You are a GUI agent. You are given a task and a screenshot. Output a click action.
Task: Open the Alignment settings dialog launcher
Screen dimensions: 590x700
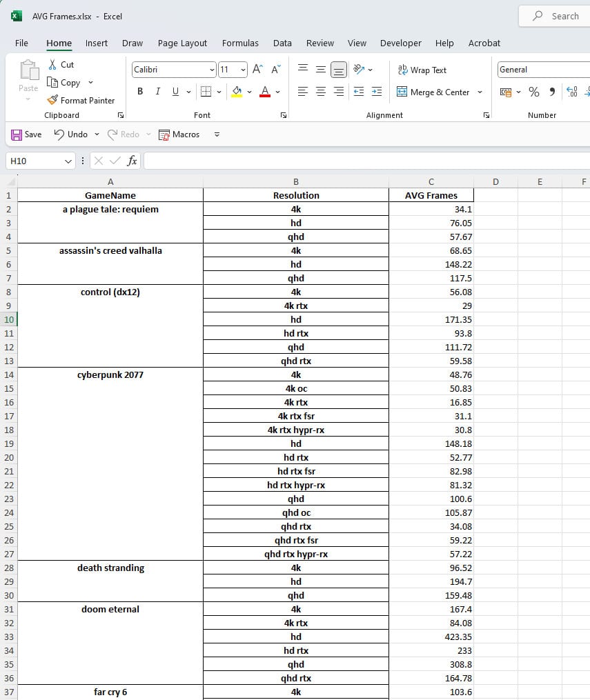pos(486,115)
